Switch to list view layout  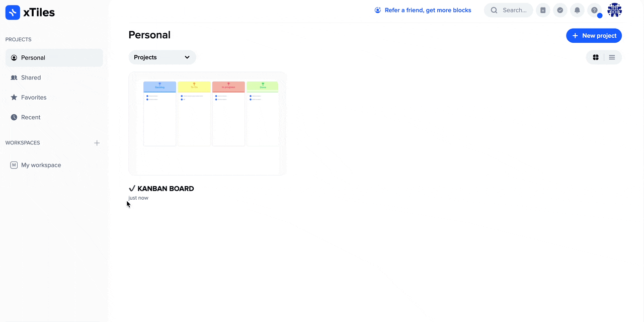click(612, 57)
